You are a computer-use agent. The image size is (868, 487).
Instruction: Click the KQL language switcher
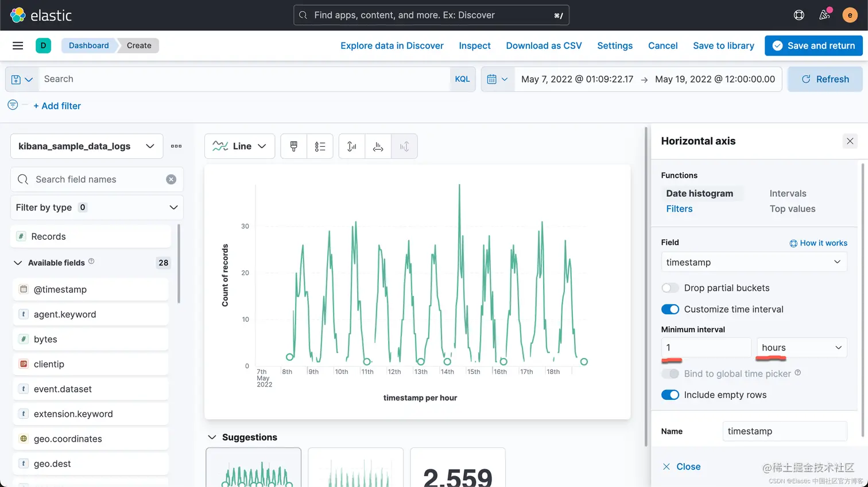[x=462, y=79]
